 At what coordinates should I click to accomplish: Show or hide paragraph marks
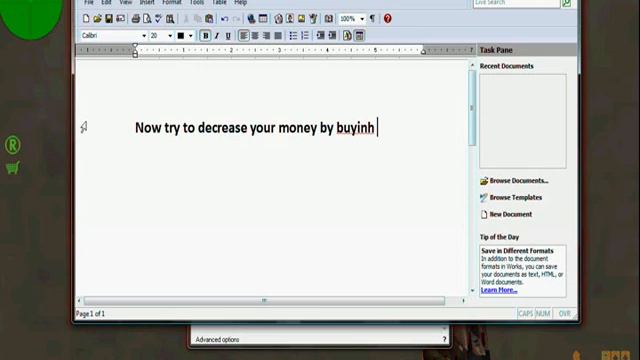tap(372, 18)
